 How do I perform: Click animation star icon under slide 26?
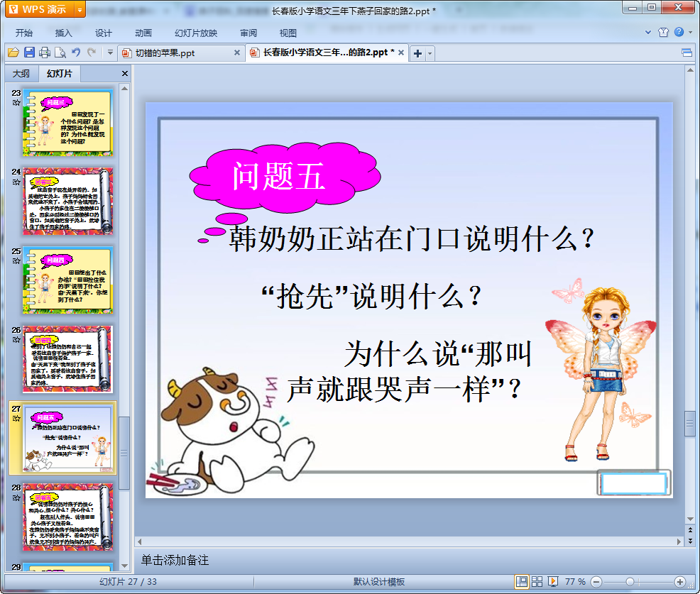point(16,340)
